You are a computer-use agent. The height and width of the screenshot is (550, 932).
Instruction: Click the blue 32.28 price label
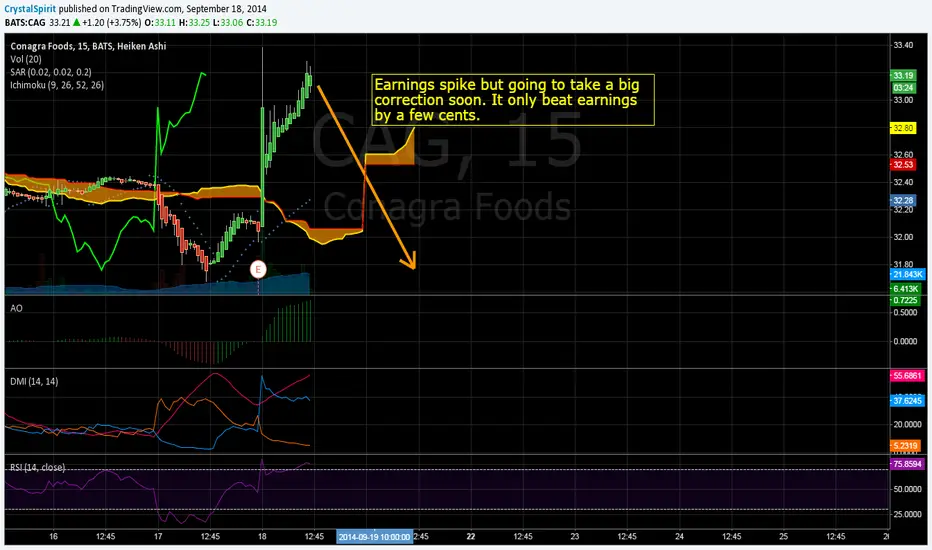pyautogui.click(x=903, y=201)
